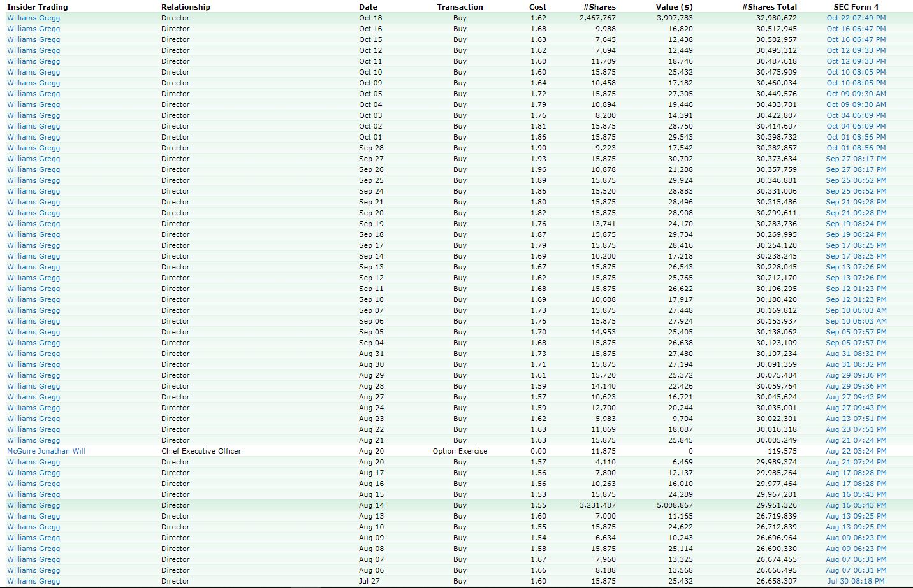Select the Director cell in Sep 21 row
Screen dimensions: 913x588
point(175,202)
